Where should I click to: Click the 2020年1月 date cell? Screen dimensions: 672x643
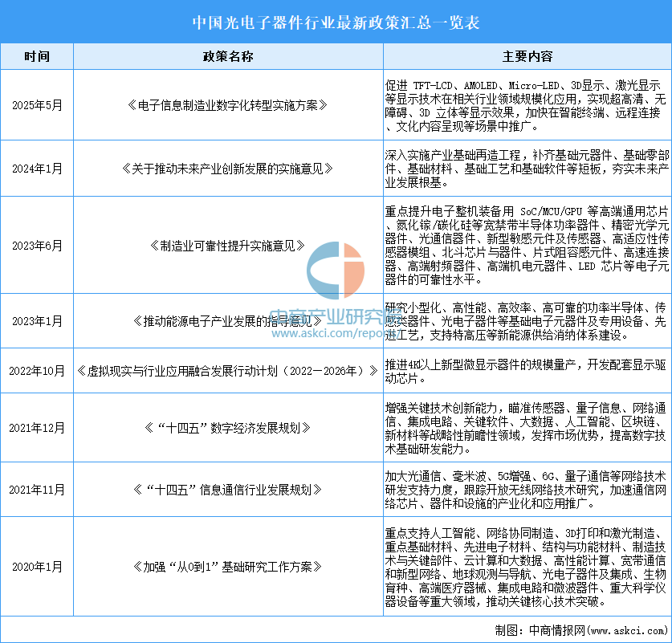(x=37, y=567)
